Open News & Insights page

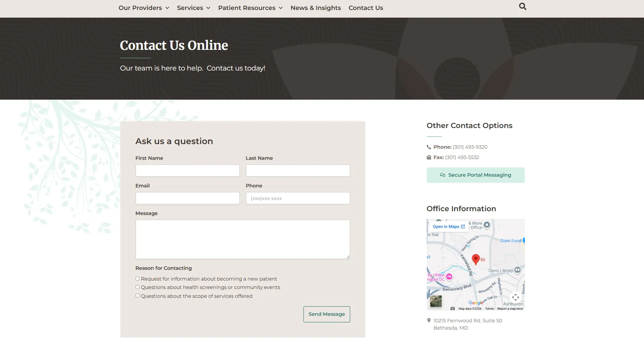coord(316,8)
